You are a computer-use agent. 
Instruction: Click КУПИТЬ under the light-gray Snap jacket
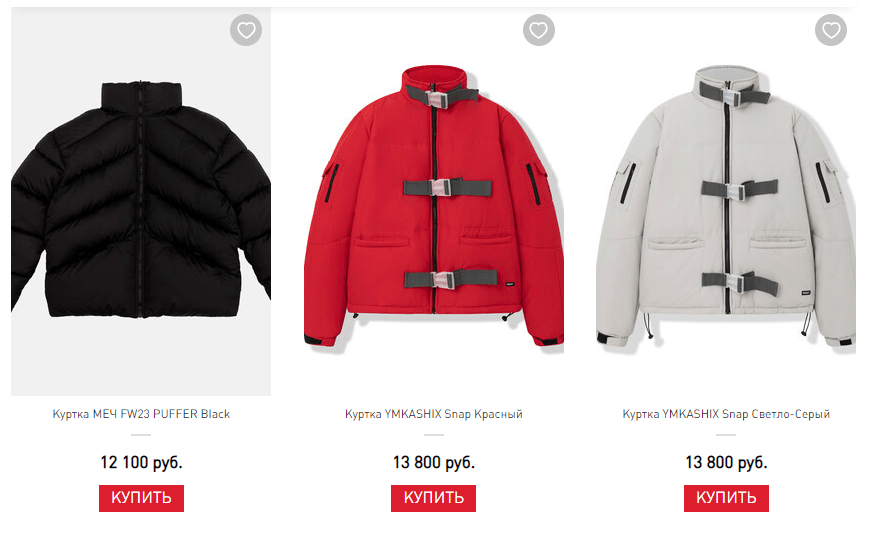pos(726,498)
